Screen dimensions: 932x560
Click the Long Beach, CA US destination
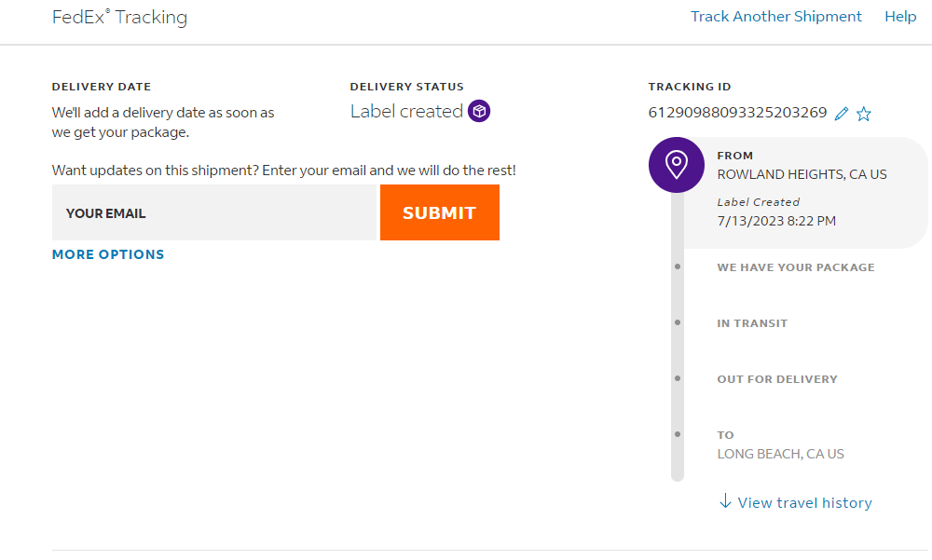point(780,454)
